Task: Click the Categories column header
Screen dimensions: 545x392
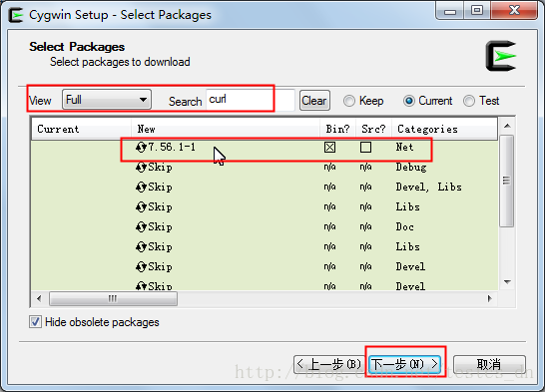Action: tap(445, 129)
